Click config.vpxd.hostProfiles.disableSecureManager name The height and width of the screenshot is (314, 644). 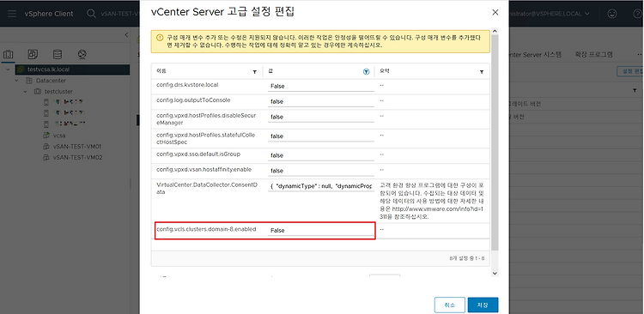pyautogui.click(x=207, y=119)
